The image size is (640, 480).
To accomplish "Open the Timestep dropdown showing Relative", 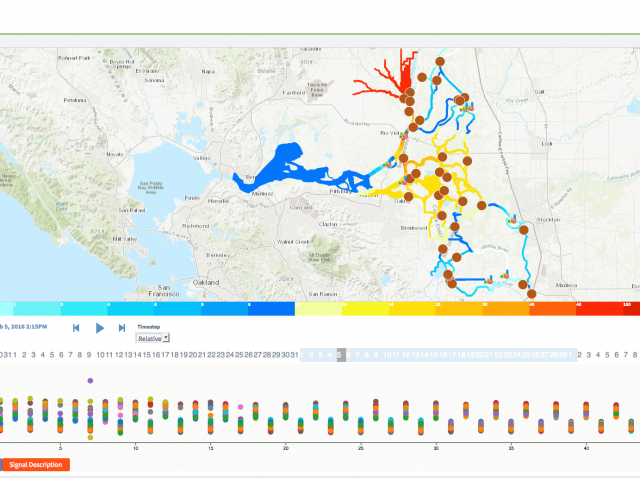I will (153, 338).
